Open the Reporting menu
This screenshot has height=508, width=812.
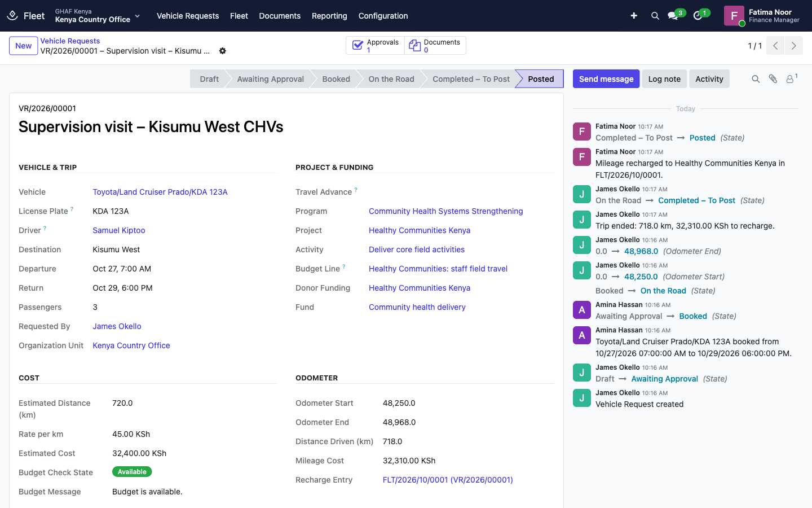point(329,16)
